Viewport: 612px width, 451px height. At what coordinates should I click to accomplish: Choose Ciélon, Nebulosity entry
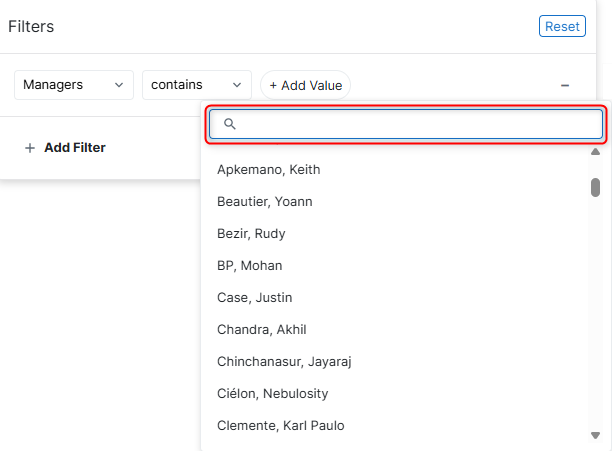click(272, 393)
